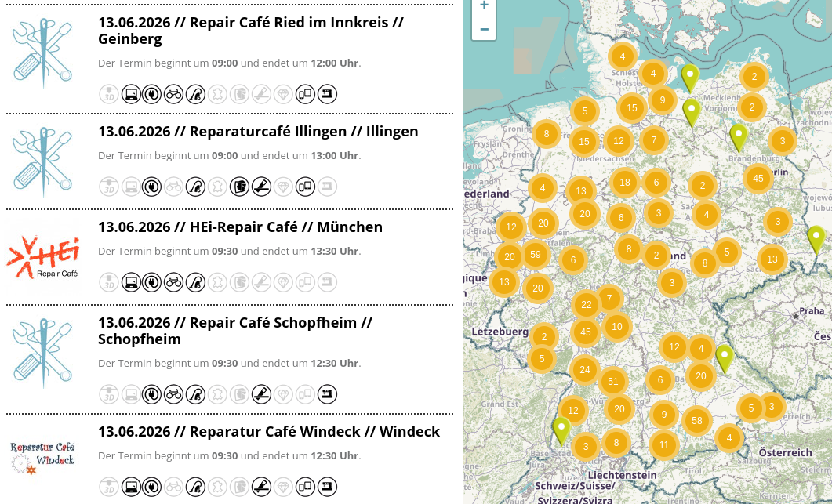Expand the map cluster showing 58
The height and width of the screenshot is (504, 832).
(696, 421)
